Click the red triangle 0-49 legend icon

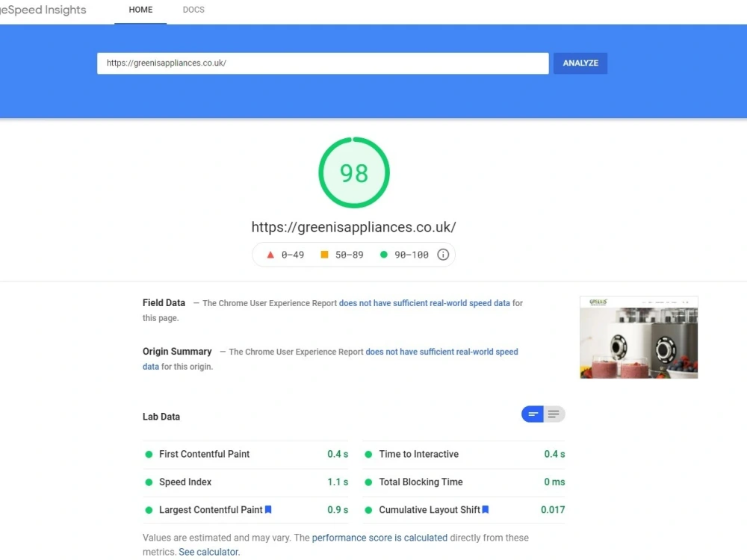click(x=270, y=255)
